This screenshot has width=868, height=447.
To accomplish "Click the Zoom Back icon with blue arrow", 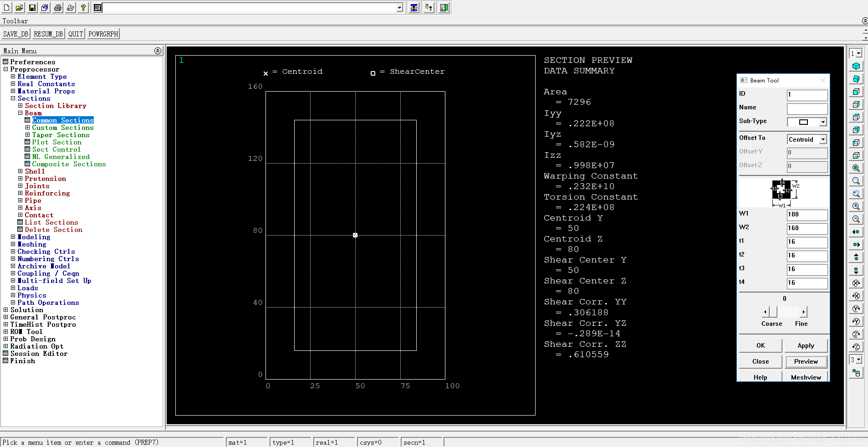I will tap(856, 194).
